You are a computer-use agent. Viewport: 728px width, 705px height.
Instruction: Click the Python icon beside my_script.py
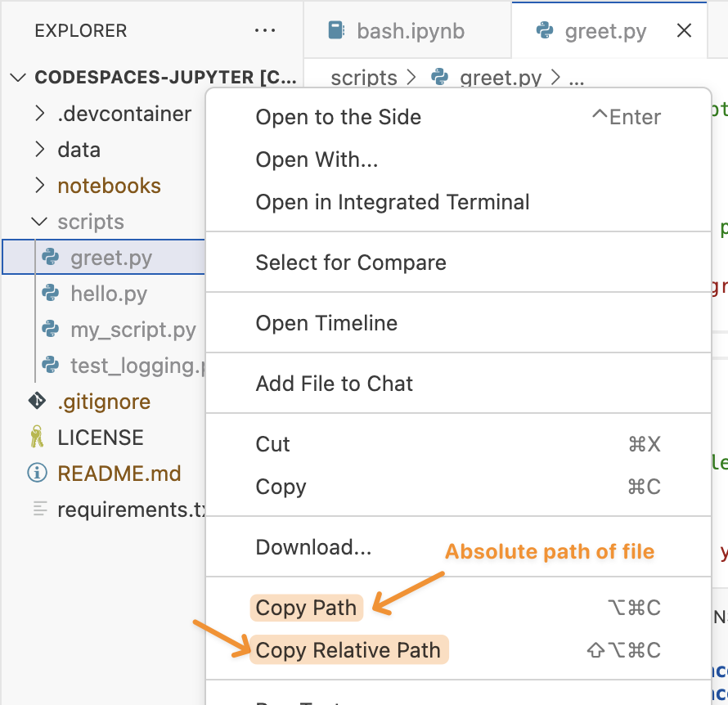[51, 330]
